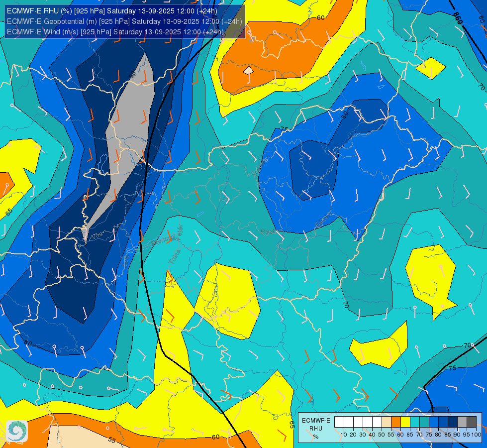Click the 55 contour label at bottom edge
The height and width of the screenshot is (448, 487).
click(x=112, y=440)
